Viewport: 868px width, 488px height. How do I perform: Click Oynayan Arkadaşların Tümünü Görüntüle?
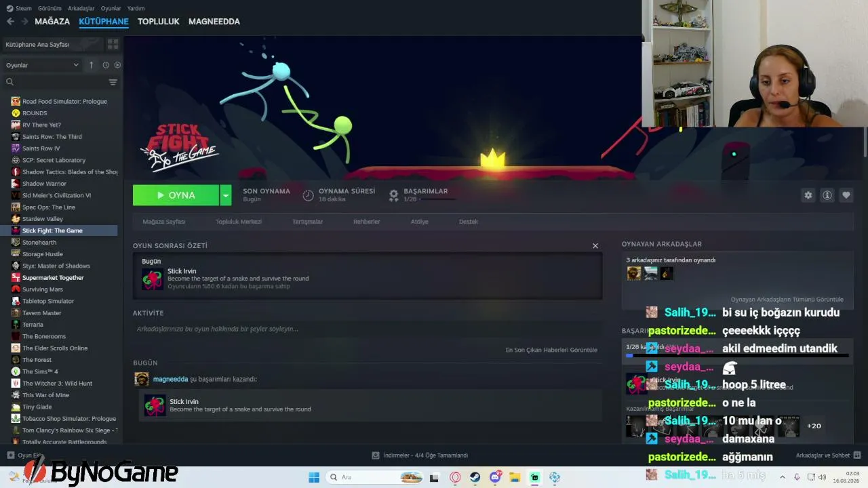[x=787, y=300]
